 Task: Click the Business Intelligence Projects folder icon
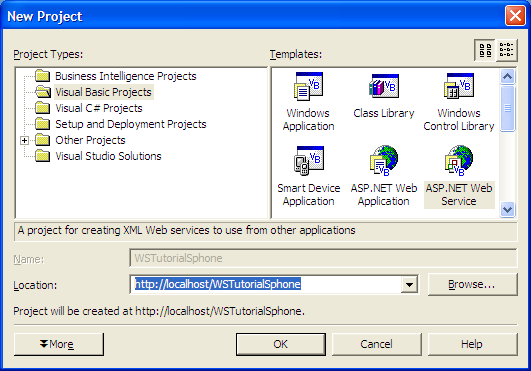click(x=43, y=76)
